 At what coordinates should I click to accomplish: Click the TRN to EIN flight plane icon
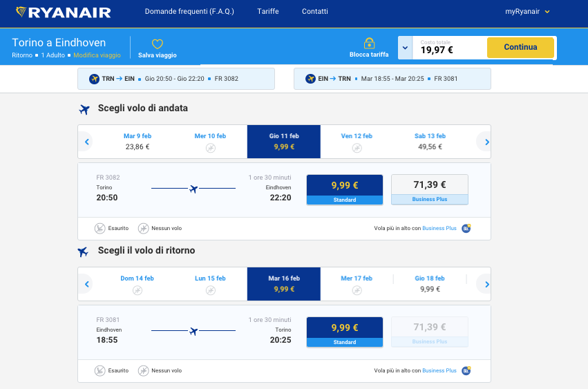click(x=94, y=79)
